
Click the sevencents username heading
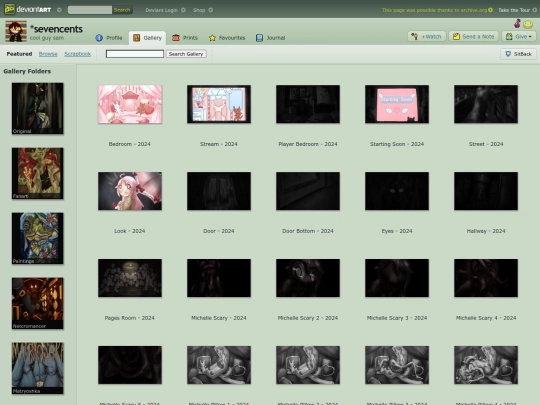(x=56, y=29)
